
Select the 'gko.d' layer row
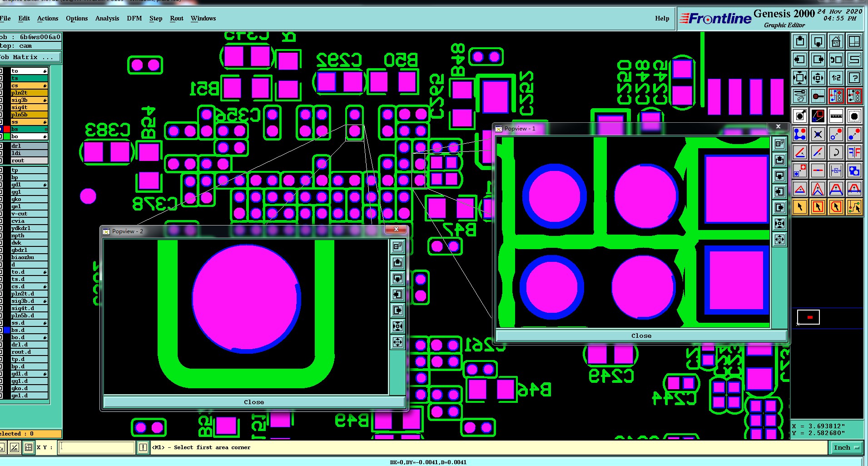click(x=29, y=388)
